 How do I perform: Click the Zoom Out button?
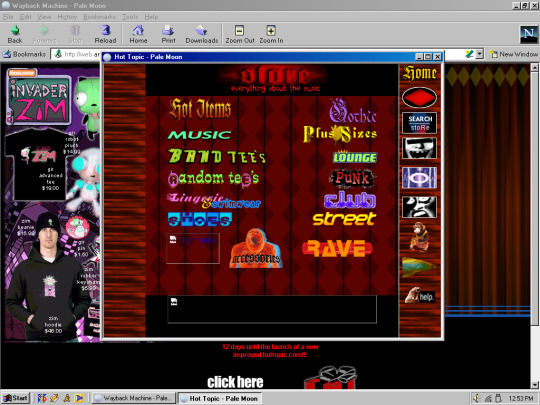[240, 34]
